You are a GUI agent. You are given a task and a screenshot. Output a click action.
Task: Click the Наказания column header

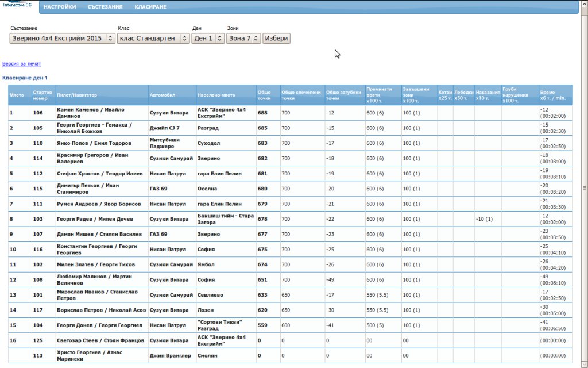click(x=488, y=95)
